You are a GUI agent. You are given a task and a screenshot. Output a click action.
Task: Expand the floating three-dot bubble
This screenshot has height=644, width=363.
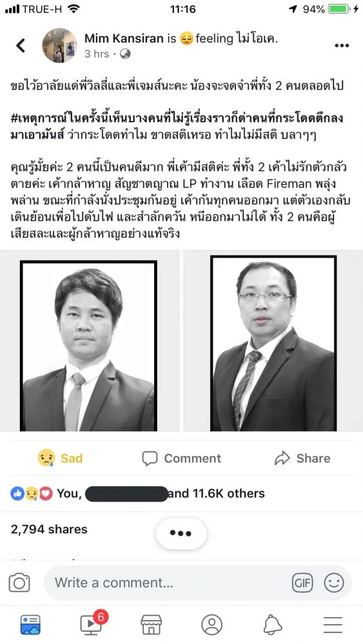tap(181, 533)
